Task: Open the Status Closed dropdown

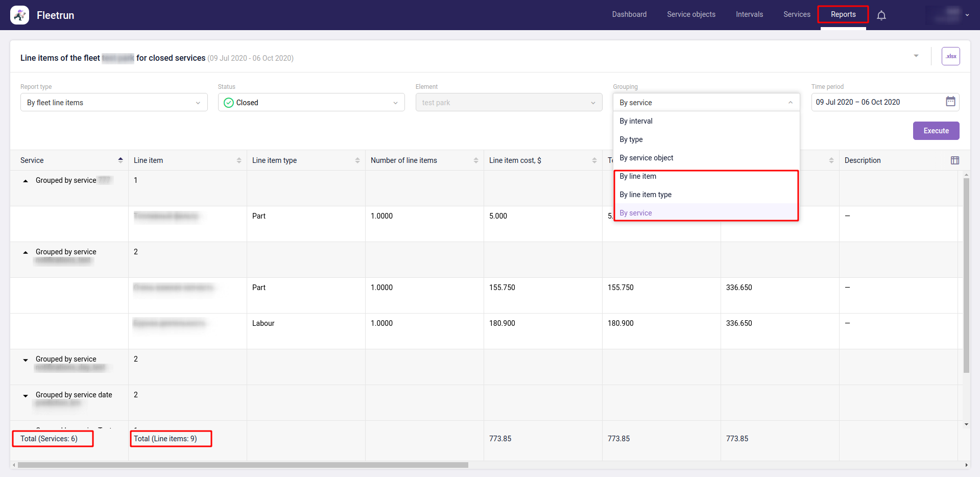Action: [311, 103]
